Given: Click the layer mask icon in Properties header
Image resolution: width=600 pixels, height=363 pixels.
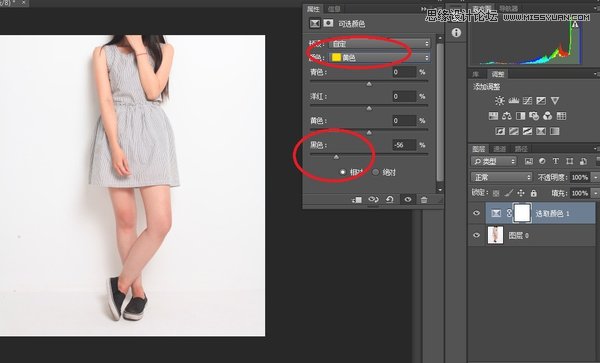Looking at the screenshot, I should (x=328, y=23).
